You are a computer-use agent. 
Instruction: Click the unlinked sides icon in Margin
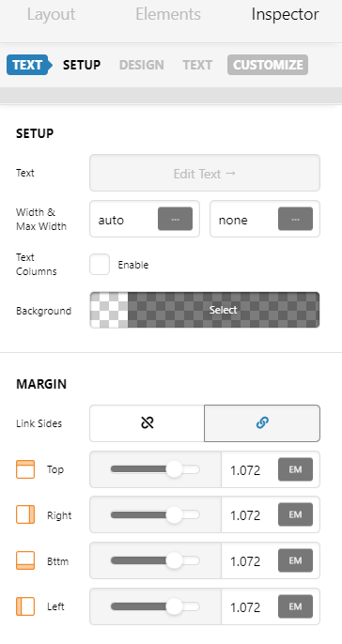[148, 423]
